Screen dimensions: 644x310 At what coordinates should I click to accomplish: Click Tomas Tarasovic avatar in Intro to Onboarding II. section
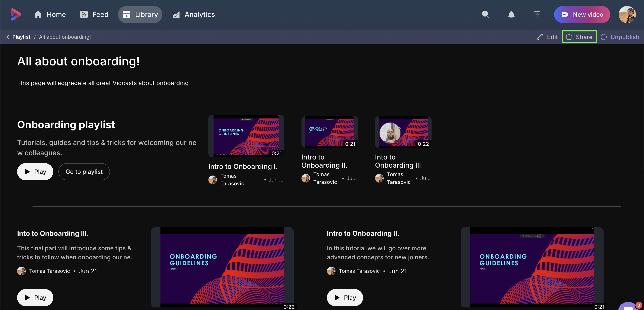pyautogui.click(x=331, y=271)
